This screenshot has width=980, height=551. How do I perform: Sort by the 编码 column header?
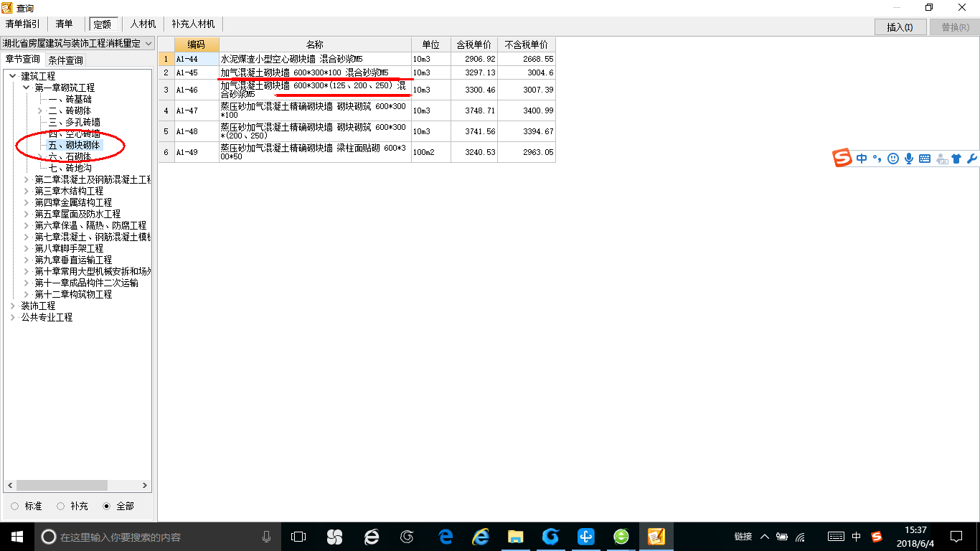pos(197,44)
